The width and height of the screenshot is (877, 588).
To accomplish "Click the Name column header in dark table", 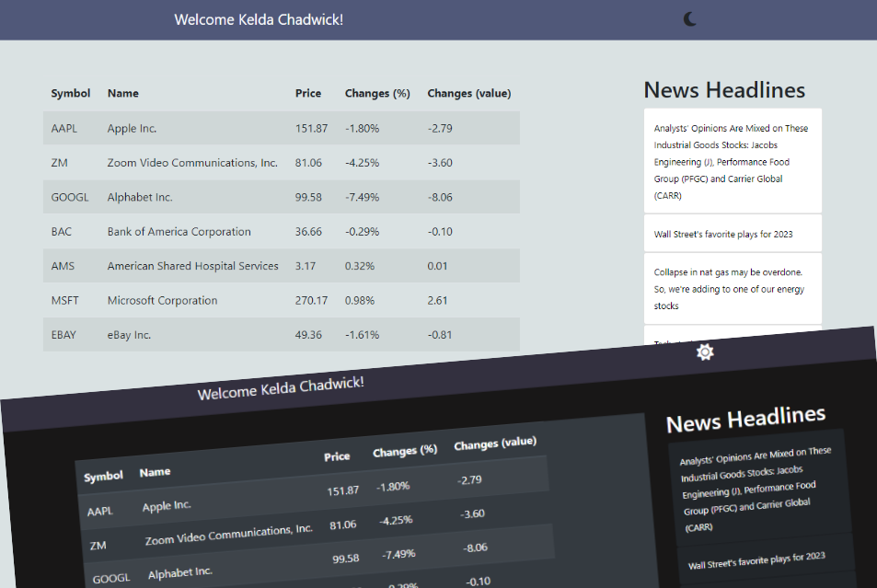I will pos(155,472).
